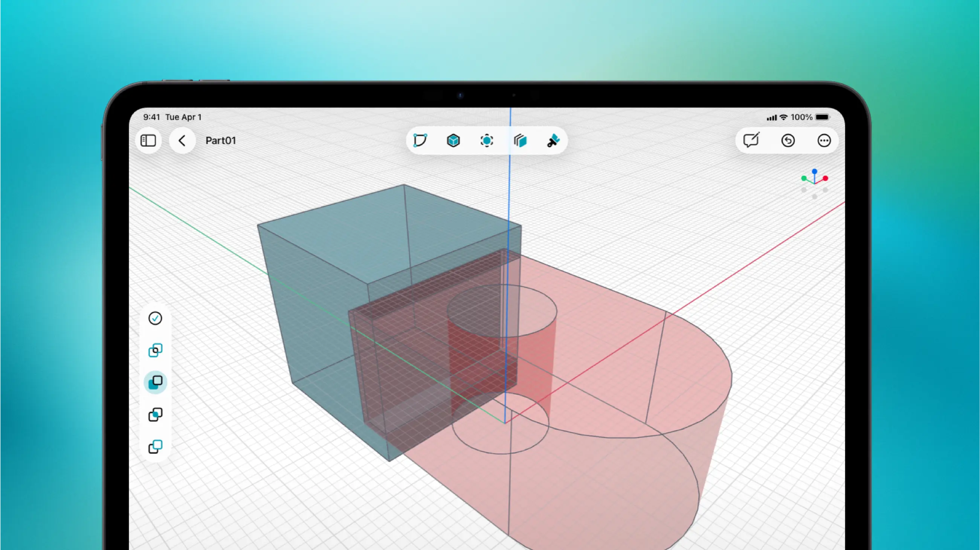The image size is (980, 550).
Task: Open the sidebar panel toggle
Action: click(x=148, y=141)
